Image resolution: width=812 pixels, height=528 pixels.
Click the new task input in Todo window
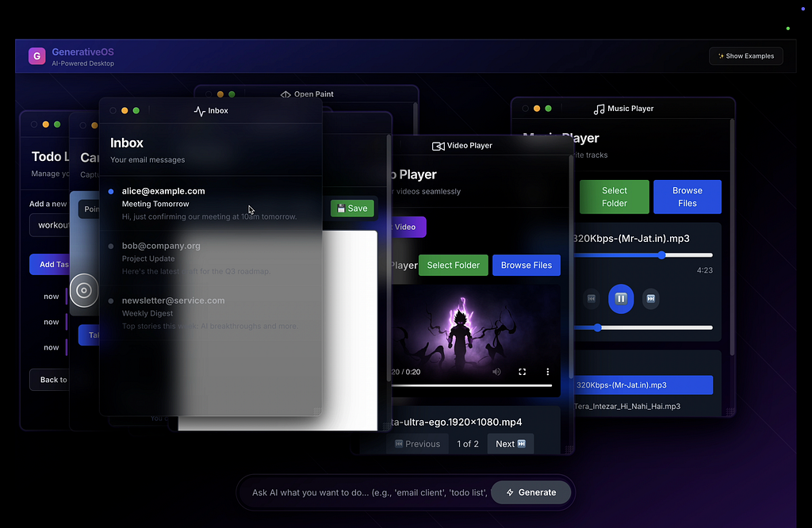point(50,225)
